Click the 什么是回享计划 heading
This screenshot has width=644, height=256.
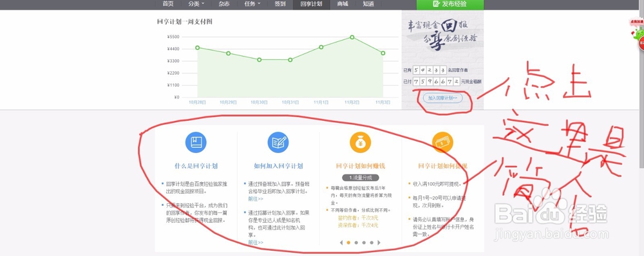coord(196,166)
